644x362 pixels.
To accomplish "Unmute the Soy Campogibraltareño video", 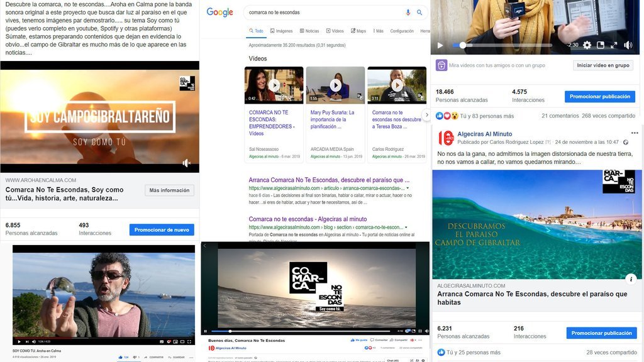I will [x=186, y=163].
